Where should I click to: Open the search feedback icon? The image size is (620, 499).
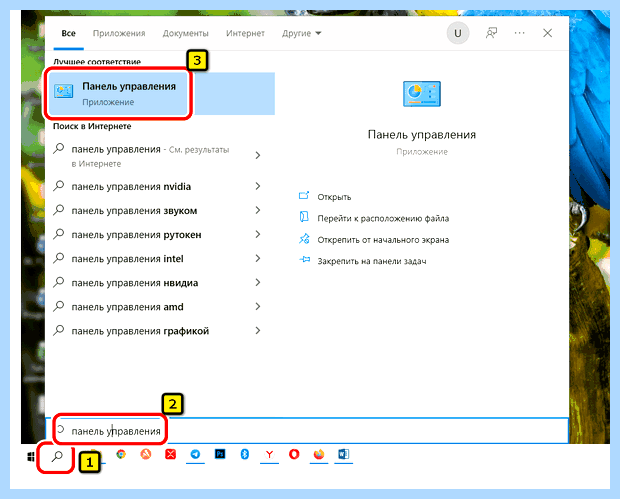491,33
